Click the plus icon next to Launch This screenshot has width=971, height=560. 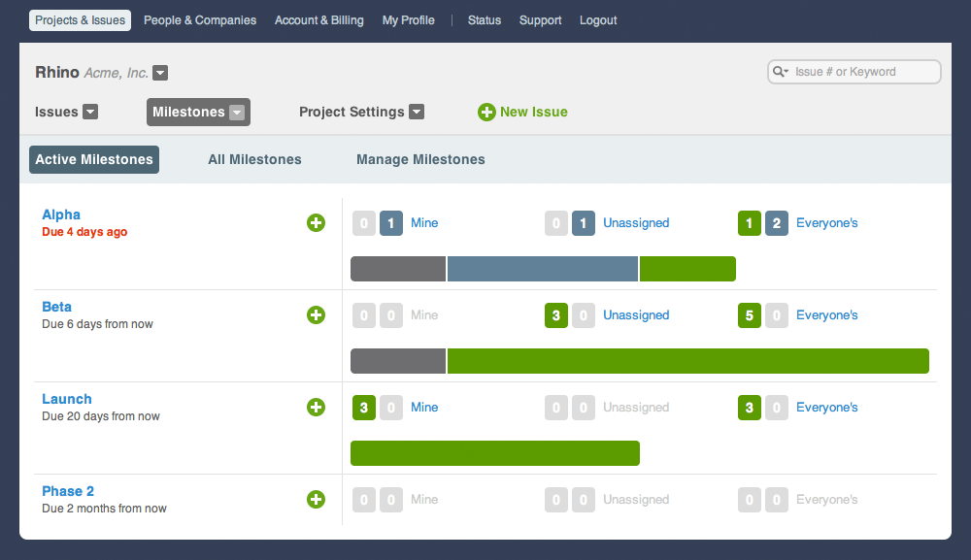(x=316, y=408)
